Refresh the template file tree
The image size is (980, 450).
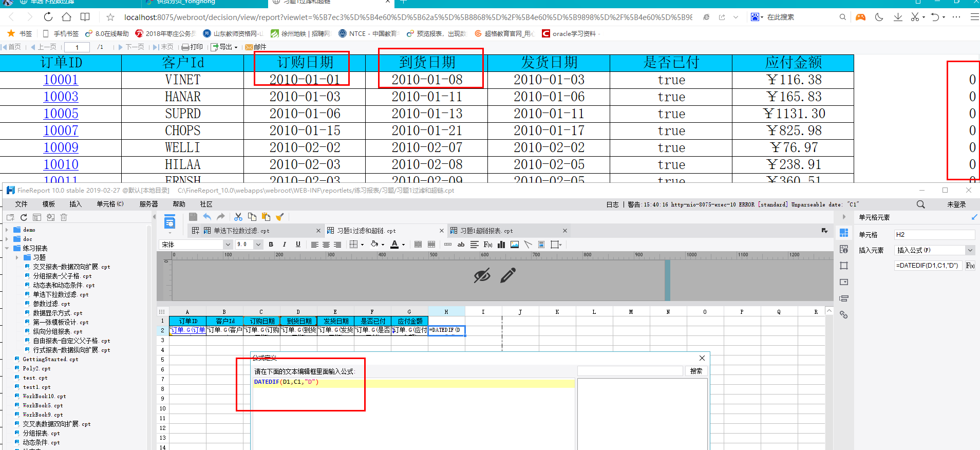pyautogui.click(x=24, y=217)
